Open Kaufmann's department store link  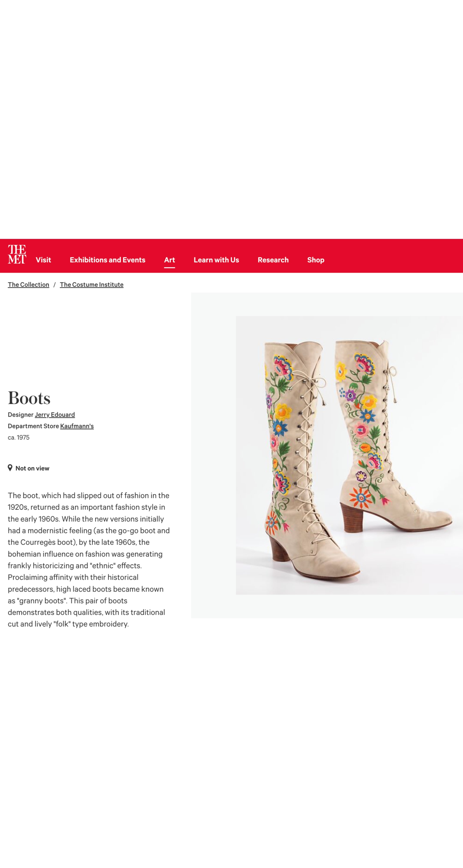point(77,426)
